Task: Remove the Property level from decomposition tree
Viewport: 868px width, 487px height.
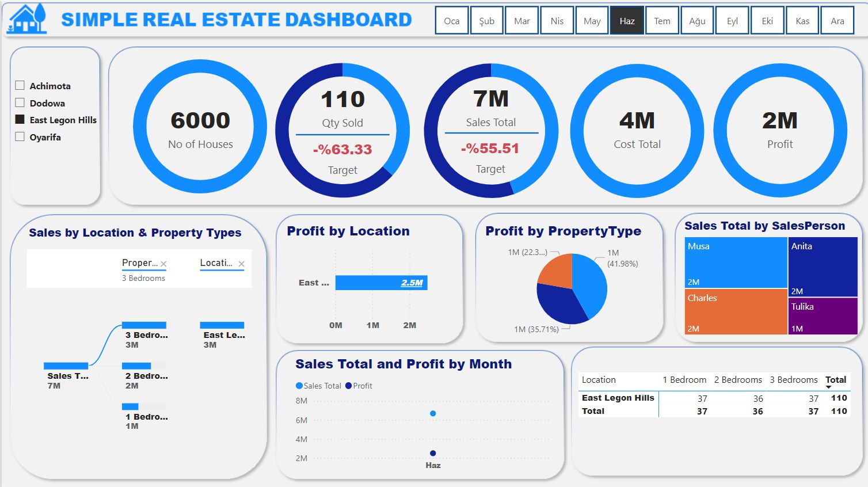Action: click(x=163, y=264)
